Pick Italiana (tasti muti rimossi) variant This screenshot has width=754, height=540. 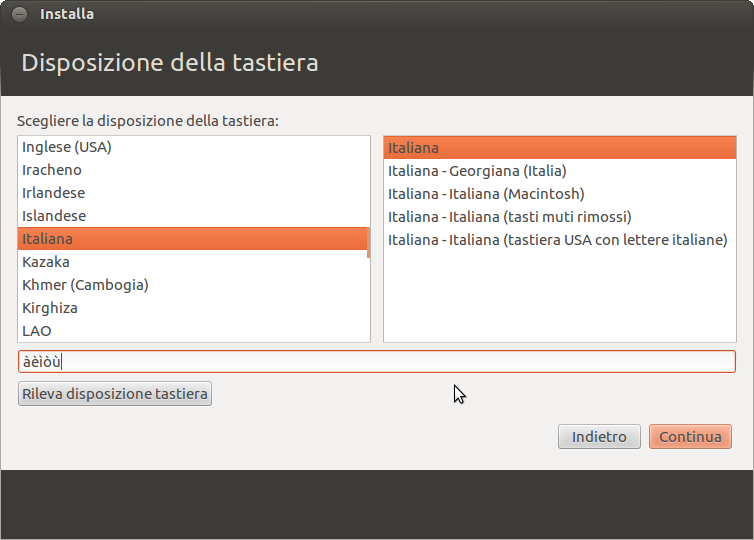[x=510, y=217]
